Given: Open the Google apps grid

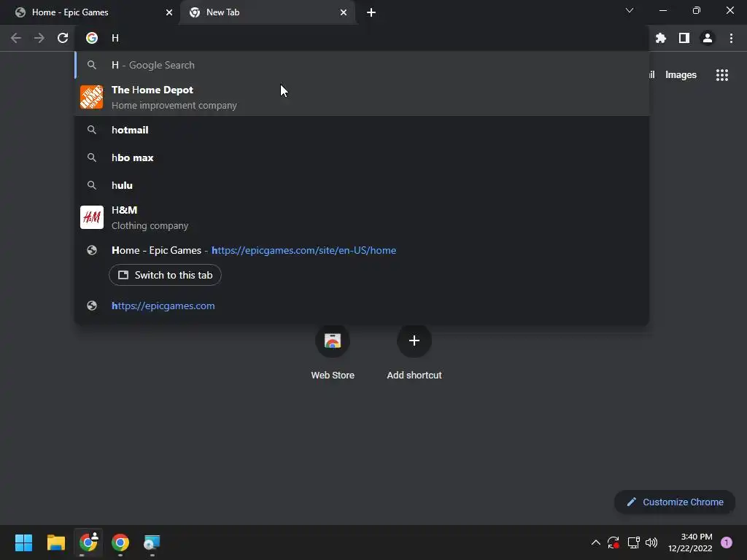Looking at the screenshot, I should pos(722,75).
